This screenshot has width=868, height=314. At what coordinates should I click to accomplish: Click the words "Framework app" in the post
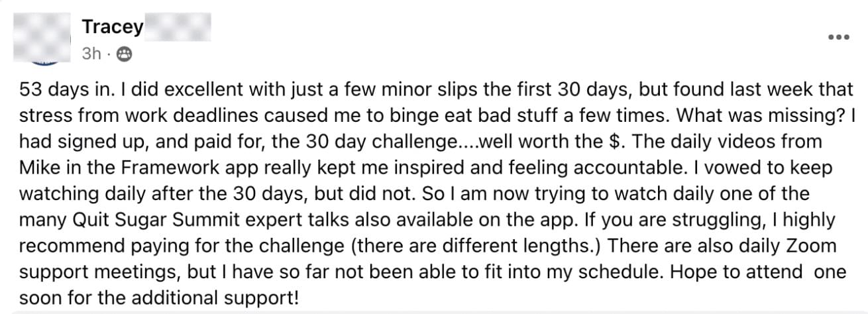coord(173,168)
